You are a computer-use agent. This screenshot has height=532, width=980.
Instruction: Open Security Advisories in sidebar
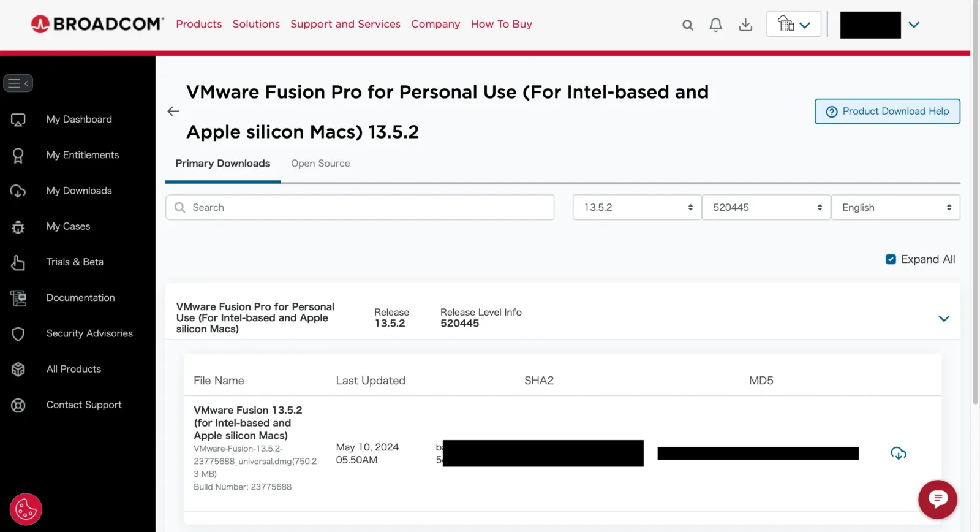pyautogui.click(x=89, y=333)
